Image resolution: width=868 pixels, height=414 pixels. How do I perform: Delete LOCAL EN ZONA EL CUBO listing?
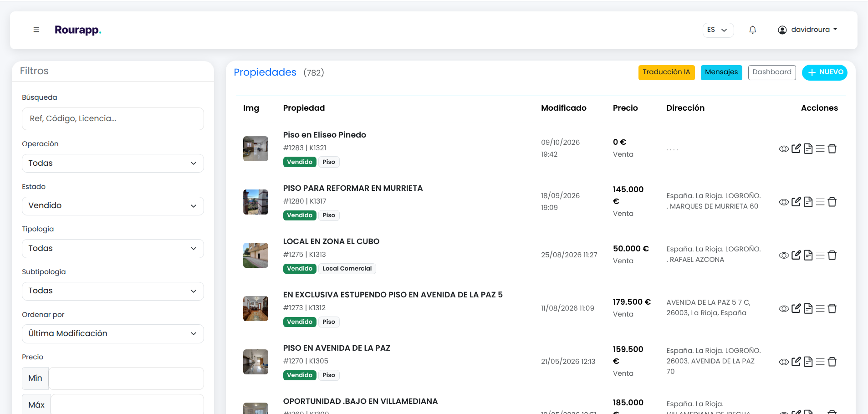[832, 255]
